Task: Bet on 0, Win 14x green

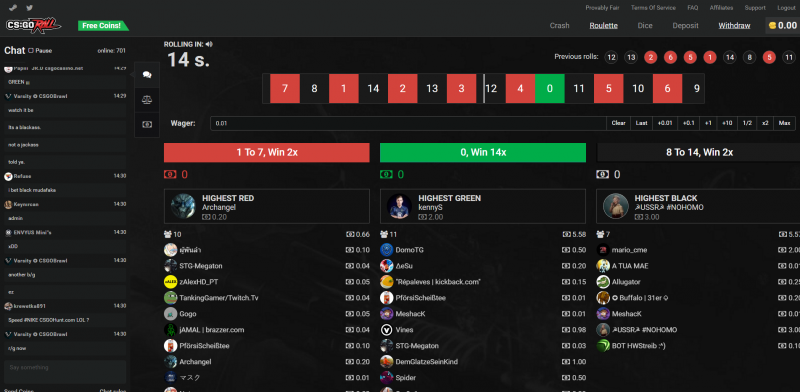Action: (x=483, y=153)
